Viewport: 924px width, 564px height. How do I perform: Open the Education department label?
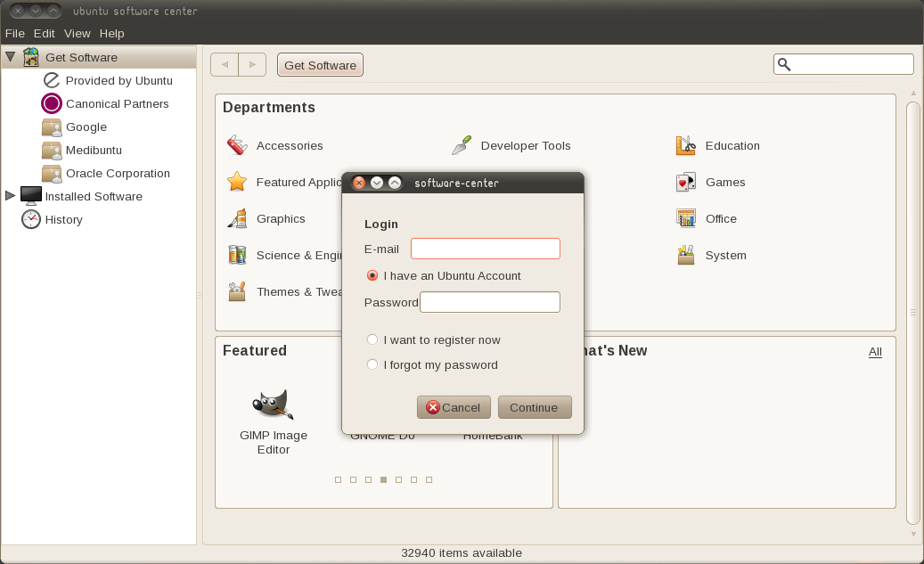(732, 145)
